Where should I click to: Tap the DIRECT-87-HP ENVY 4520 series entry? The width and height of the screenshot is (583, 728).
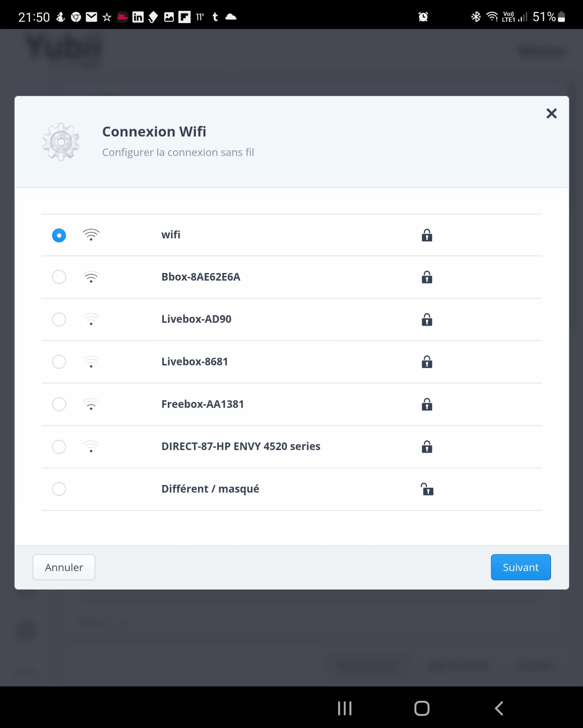point(241,446)
